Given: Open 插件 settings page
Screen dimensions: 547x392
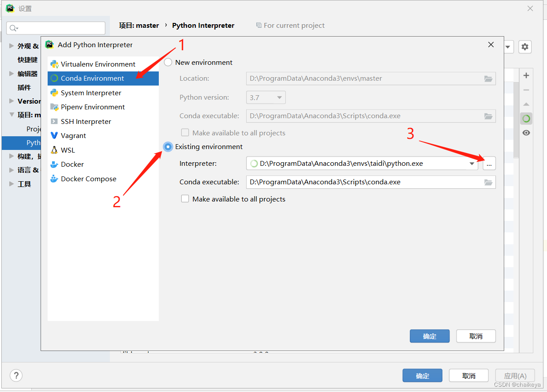Looking at the screenshot, I should point(24,87).
